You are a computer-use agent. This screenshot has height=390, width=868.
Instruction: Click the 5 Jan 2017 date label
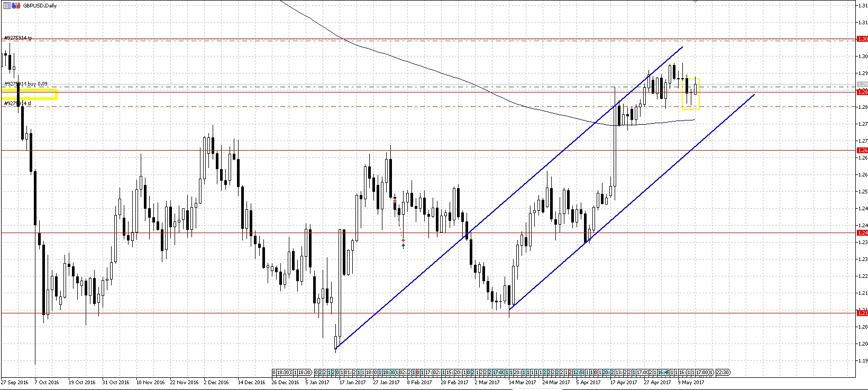click(x=316, y=382)
